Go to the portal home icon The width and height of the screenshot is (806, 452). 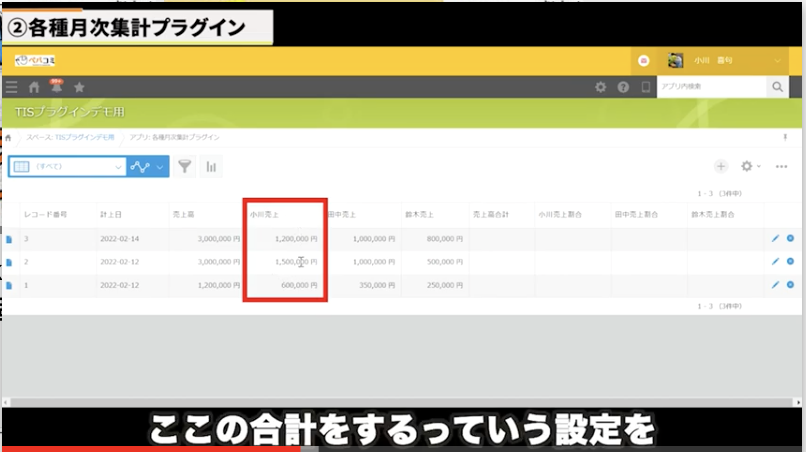[34, 88]
